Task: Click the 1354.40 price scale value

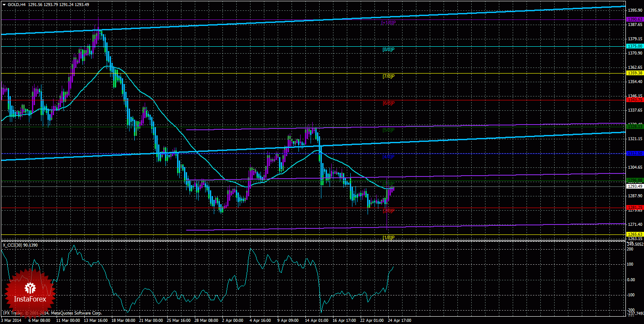Action: (634, 81)
